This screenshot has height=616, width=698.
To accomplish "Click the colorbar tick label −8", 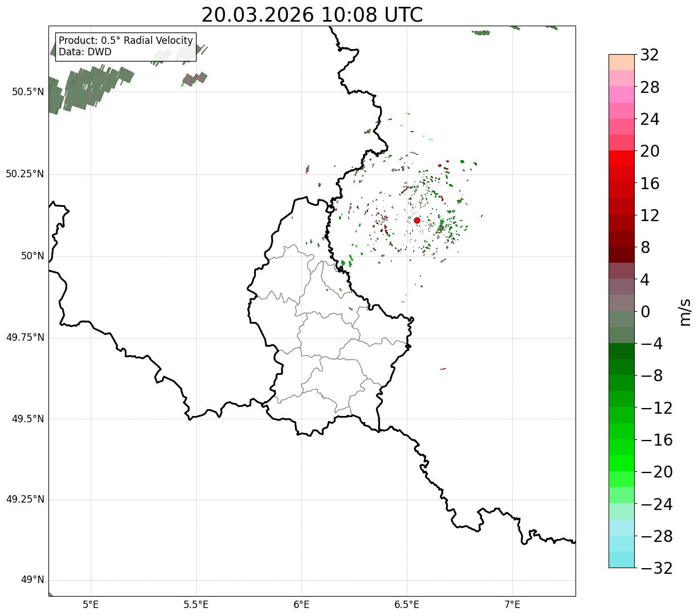I will [651, 376].
